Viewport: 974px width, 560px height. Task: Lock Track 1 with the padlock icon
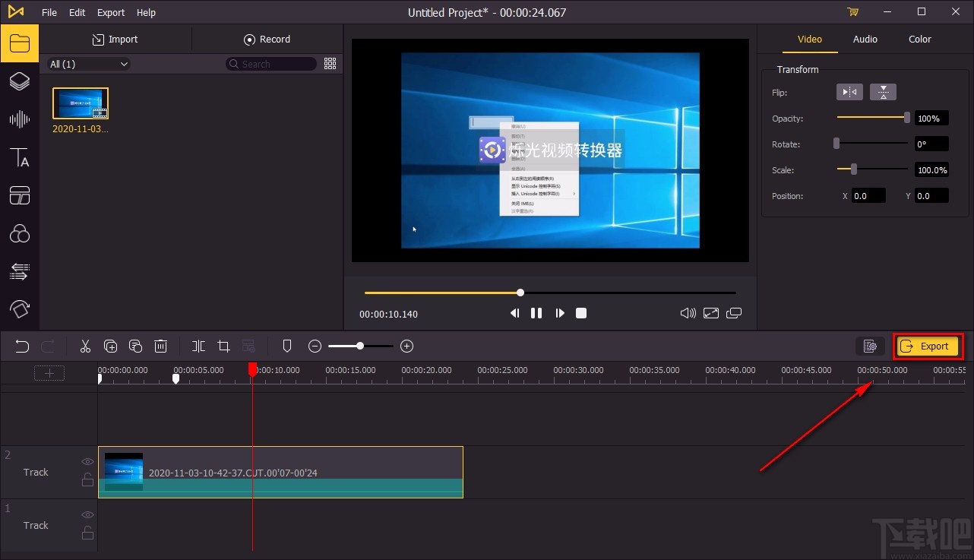point(88,532)
